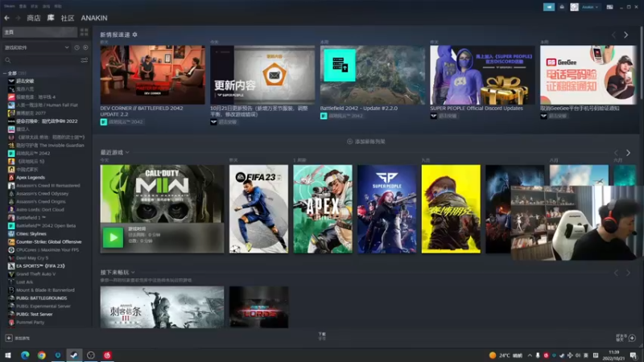Open user avatar in title bar
Viewport: 644px width, 362px height.
pos(574,7)
